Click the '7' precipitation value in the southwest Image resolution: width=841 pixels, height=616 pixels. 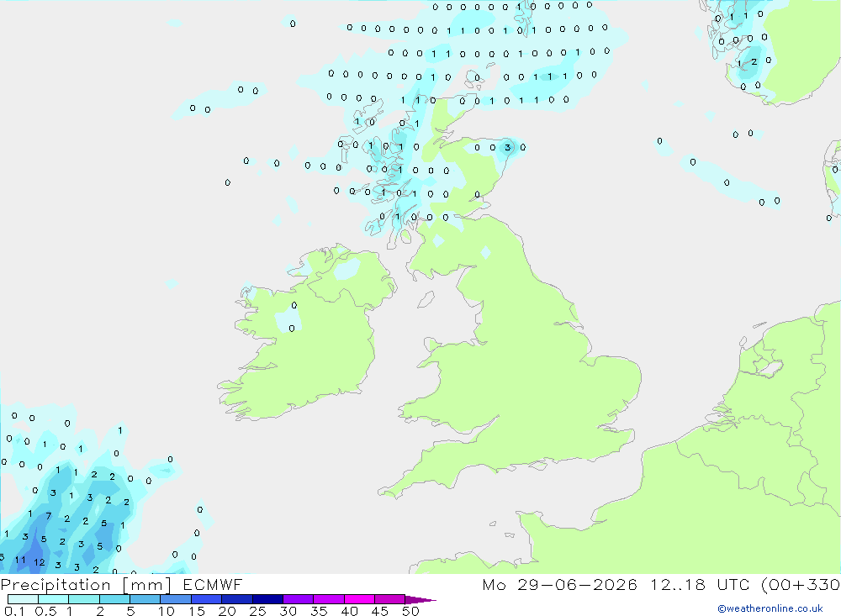pos(48,516)
